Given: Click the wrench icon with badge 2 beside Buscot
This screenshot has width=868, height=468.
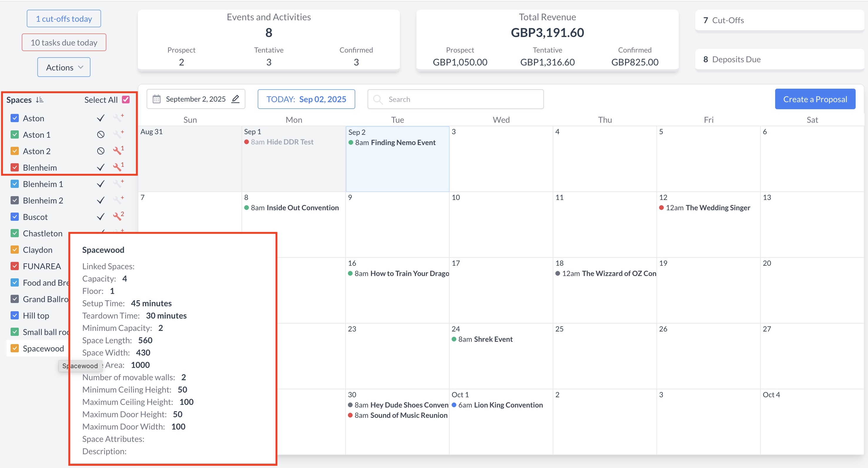Looking at the screenshot, I should point(118,216).
